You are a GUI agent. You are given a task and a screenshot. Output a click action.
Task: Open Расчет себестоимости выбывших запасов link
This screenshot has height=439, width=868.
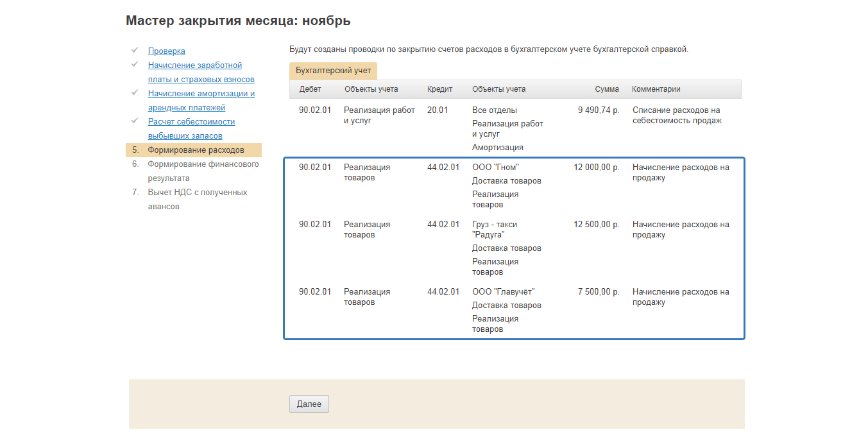click(191, 122)
